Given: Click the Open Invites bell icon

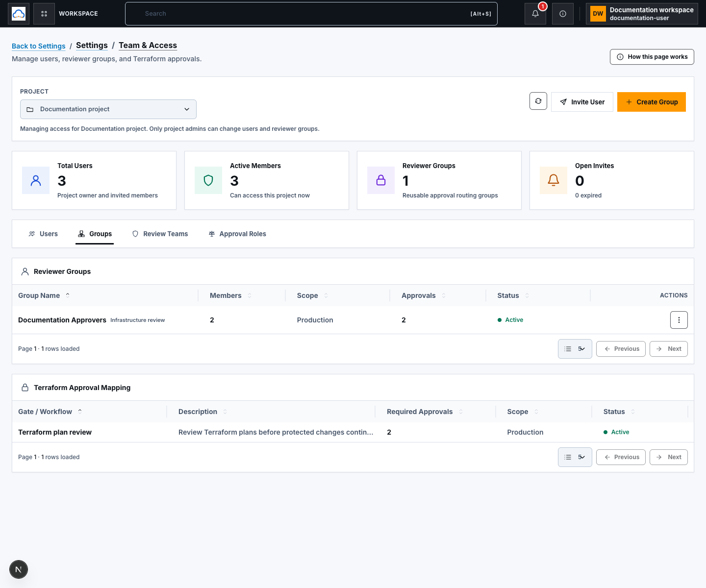Looking at the screenshot, I should (554, 180).
